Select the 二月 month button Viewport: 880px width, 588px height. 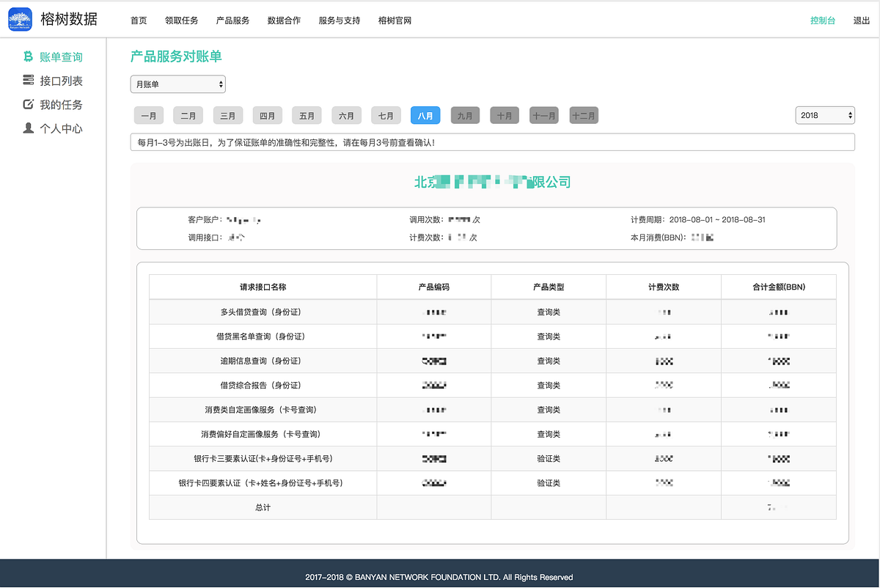click(188, 115)
